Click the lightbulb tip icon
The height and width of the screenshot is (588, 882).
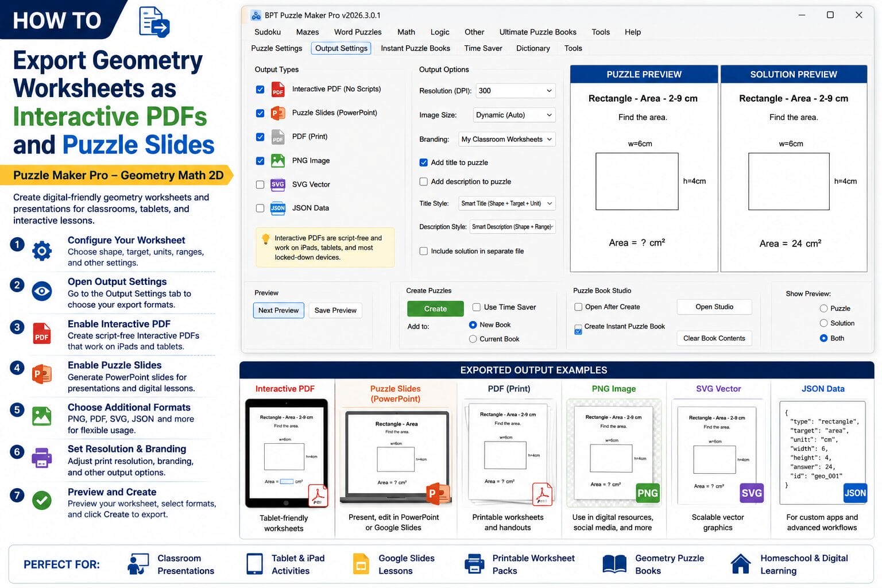265,239
